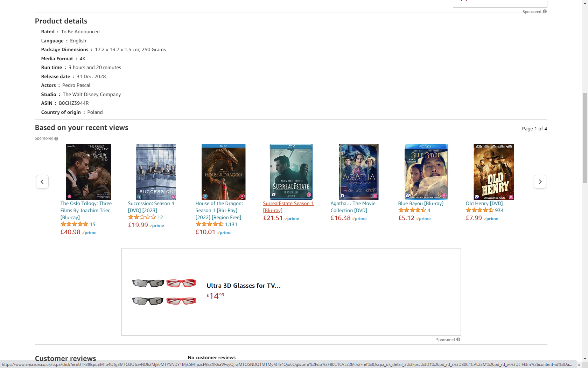Click run time 3 hours and 20 minutes
The height and width of the screenshot is (368, 588).
coord(95,67)
